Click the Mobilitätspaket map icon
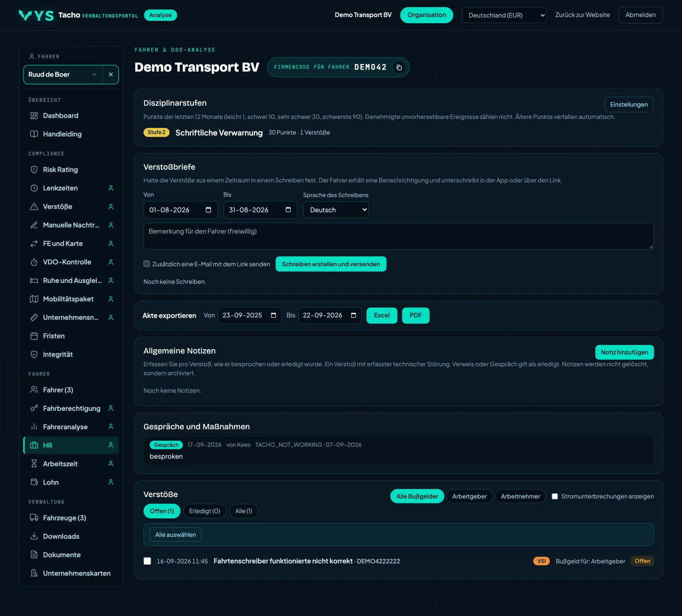The height and width of the screenshot is (616, 682). [x=34, y=299]
